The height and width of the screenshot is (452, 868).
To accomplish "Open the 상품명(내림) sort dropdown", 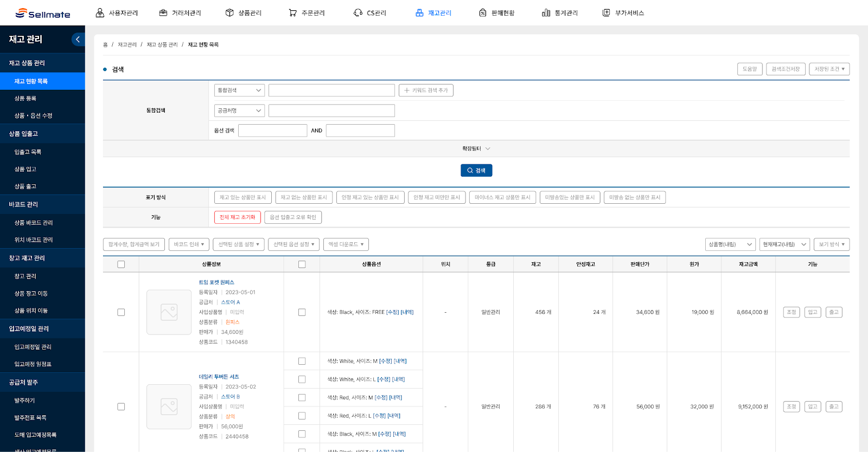I will tap(730, 244).
